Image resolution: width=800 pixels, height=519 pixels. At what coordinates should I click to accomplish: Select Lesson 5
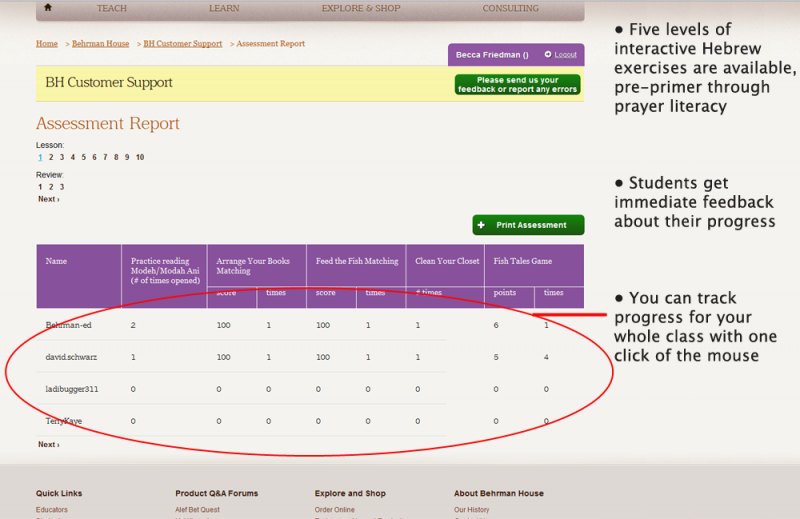pyautogui.click(x=84, y=157)
